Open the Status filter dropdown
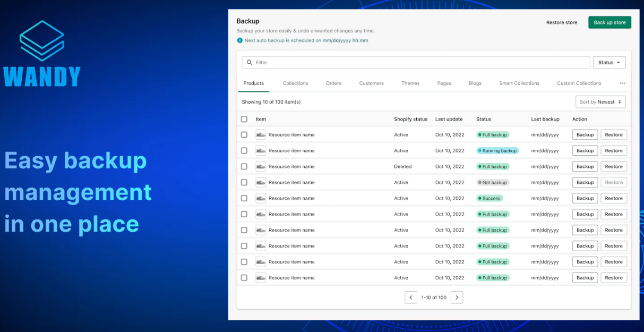The width and height of the screenshot is (644, 332). (x=609, y=63)
